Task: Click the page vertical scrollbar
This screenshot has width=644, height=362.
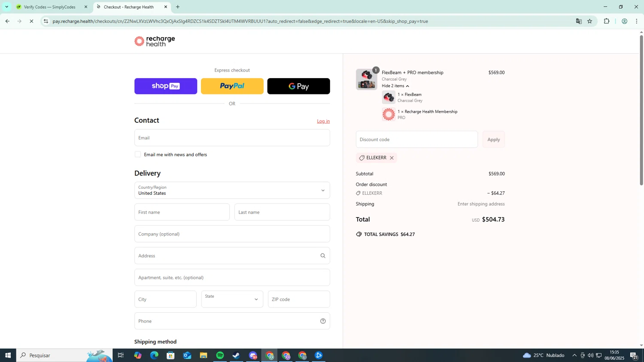Action: pos(641,110)
